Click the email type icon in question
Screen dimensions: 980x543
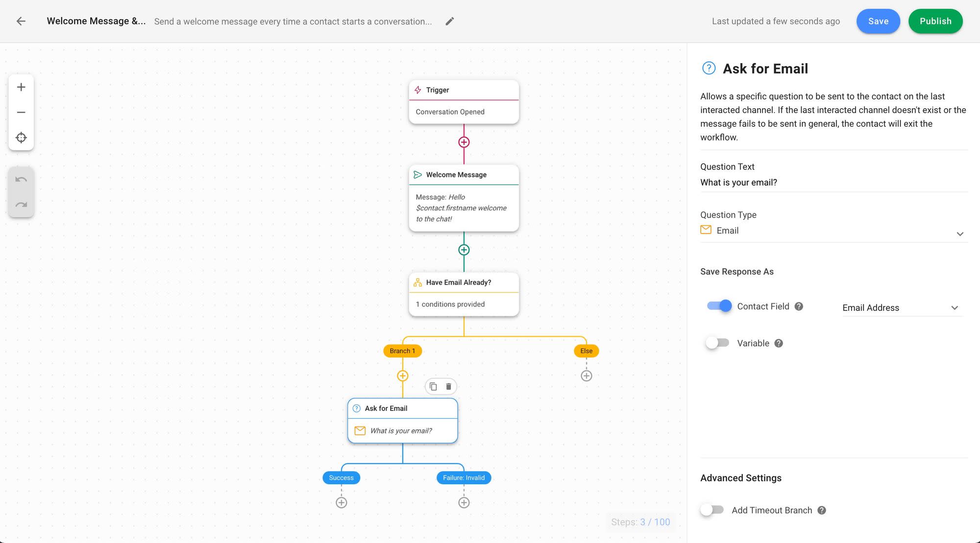[x=707, y=230]
